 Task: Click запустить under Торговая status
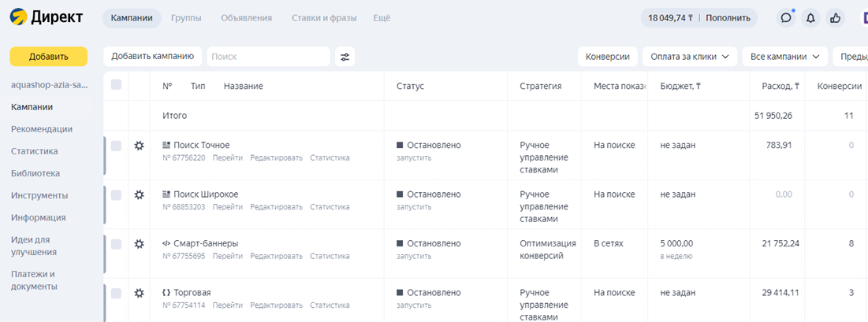tap(414, 305)
